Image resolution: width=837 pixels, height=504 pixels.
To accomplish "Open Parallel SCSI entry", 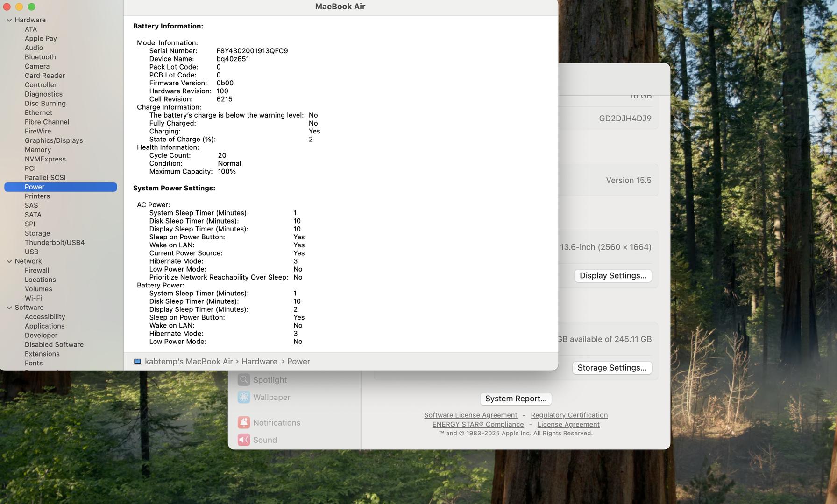I will click(45, 178).
